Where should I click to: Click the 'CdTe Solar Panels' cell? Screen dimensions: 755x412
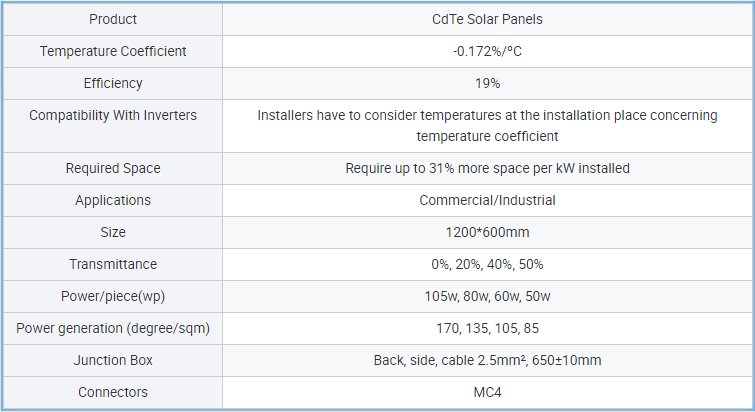click(x=487, y=19)
